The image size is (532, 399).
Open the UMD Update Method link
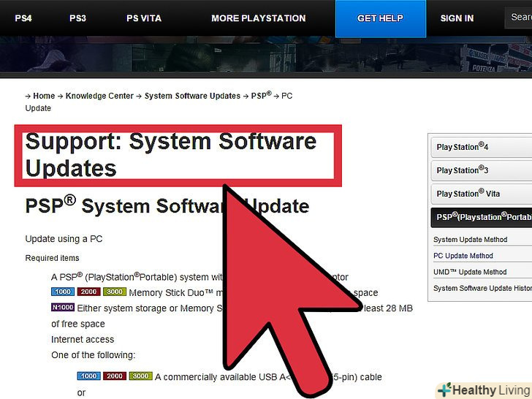coord(470,272)
